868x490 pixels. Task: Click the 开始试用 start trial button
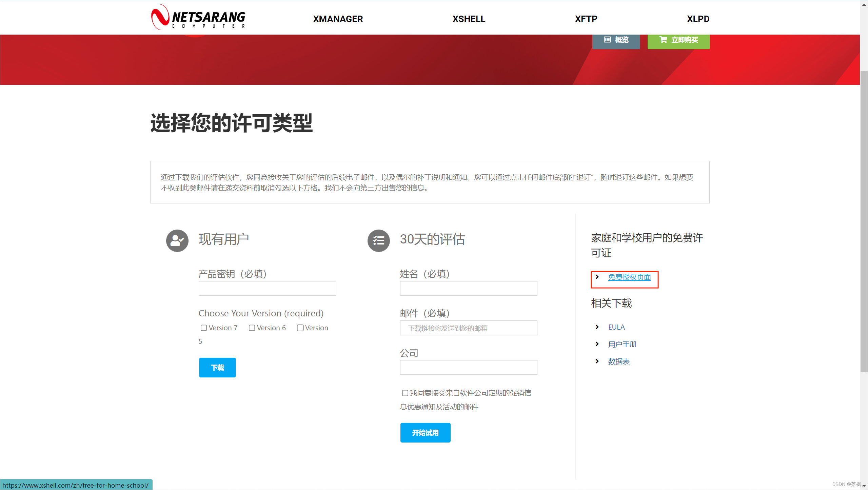426,433
